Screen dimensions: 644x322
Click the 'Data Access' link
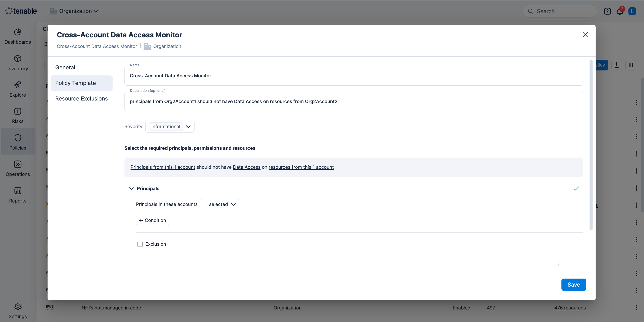click(x=247, y=167)
